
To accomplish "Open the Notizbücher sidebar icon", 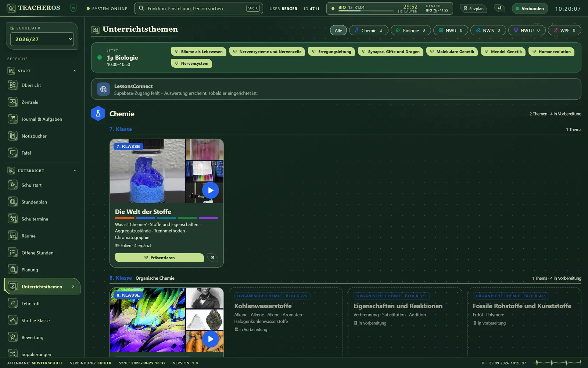I will [x=12, y=136].
